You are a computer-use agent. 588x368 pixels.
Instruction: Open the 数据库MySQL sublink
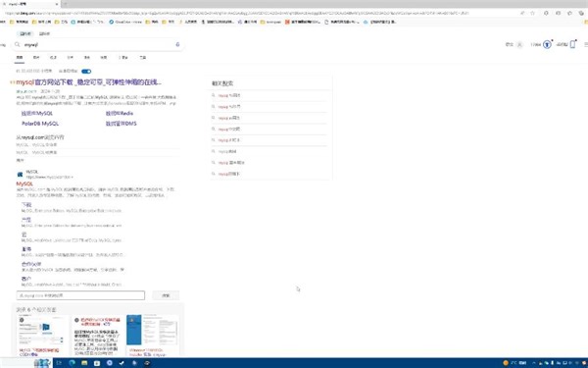[37, 113]
